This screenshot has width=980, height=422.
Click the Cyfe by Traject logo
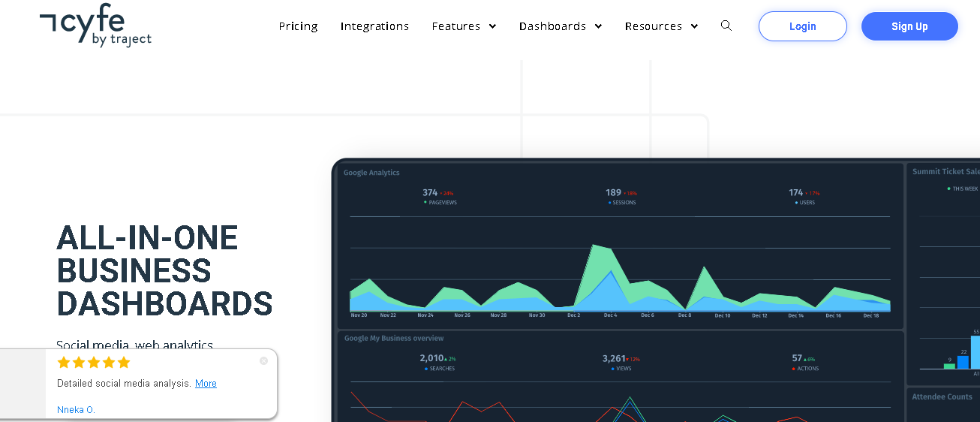coord(95,26)
